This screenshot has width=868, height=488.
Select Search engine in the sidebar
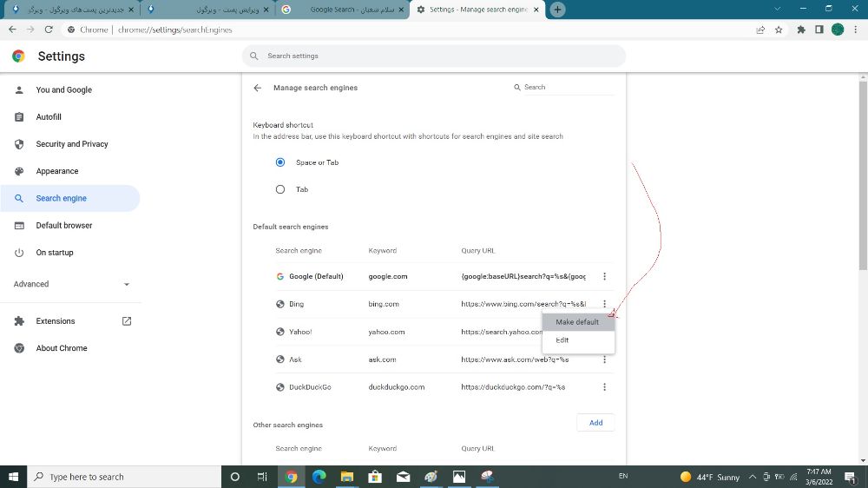pos(69,198)
